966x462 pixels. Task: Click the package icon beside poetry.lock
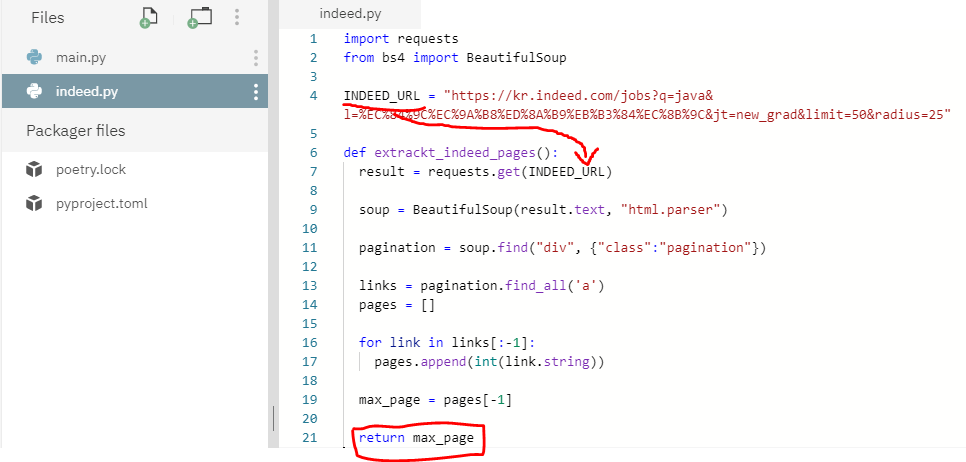pyautogui.click(x=34, y=169)
